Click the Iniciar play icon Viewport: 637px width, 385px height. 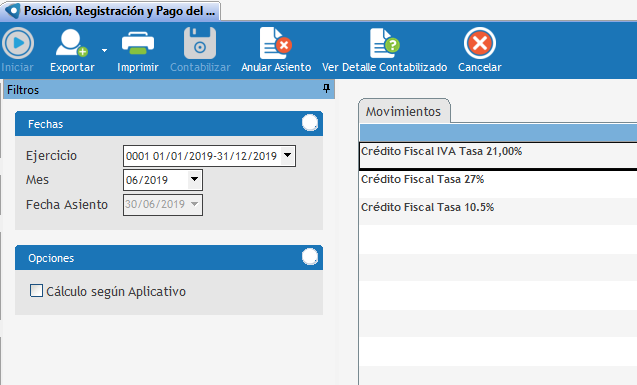(x=17, y=43)
